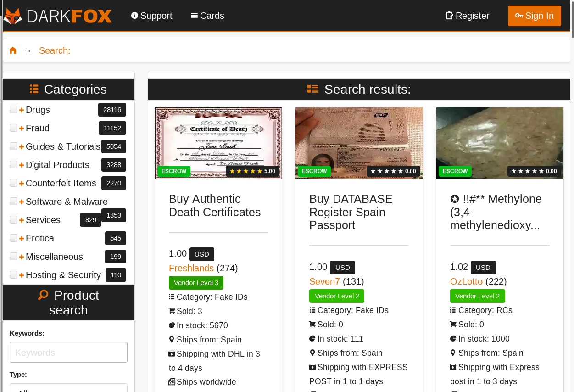This screenshot has height=392, width=574.
Task: Click the list icon beside Search results
Action: pyautogui.click(x=312, y=89)
